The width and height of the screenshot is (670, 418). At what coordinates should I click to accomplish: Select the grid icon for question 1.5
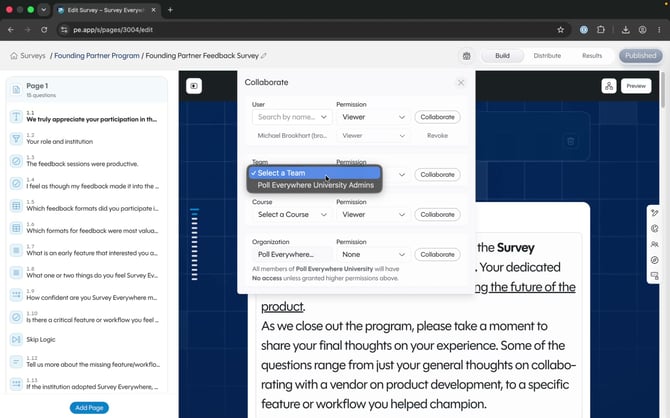pos(16,206)
